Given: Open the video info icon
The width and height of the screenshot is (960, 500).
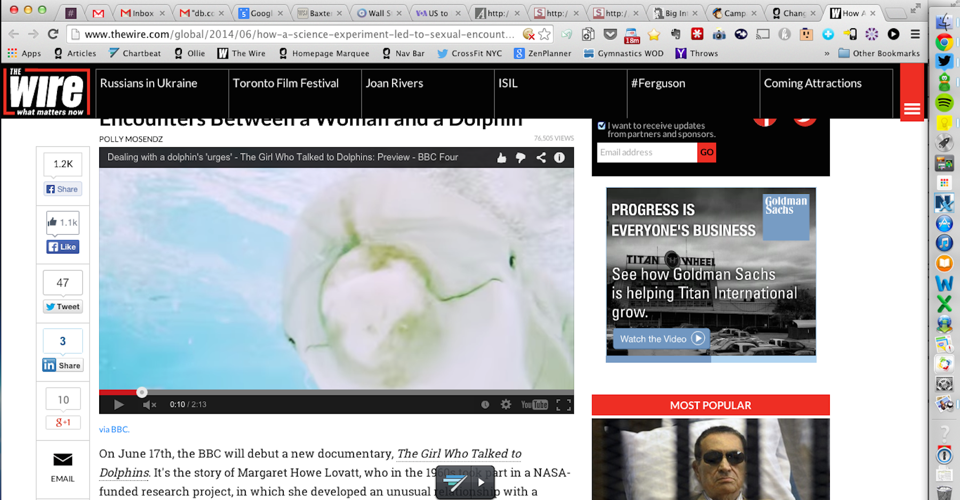Looking at the screenshot, I should (559, 158).
